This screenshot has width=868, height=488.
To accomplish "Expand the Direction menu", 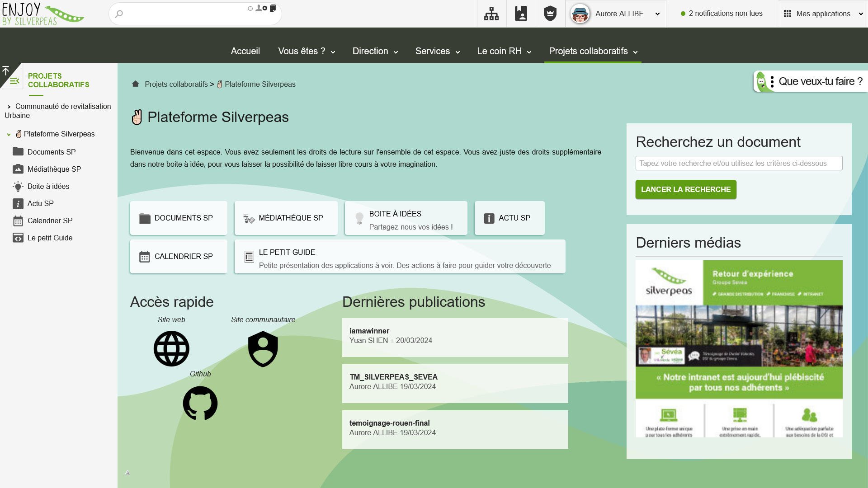I will click(375, 51).
